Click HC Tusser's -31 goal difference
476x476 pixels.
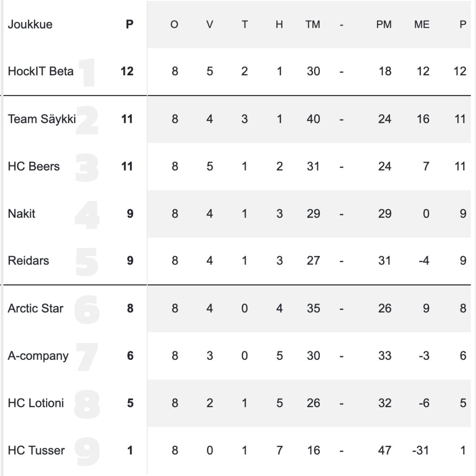click(x=420, y=450)
